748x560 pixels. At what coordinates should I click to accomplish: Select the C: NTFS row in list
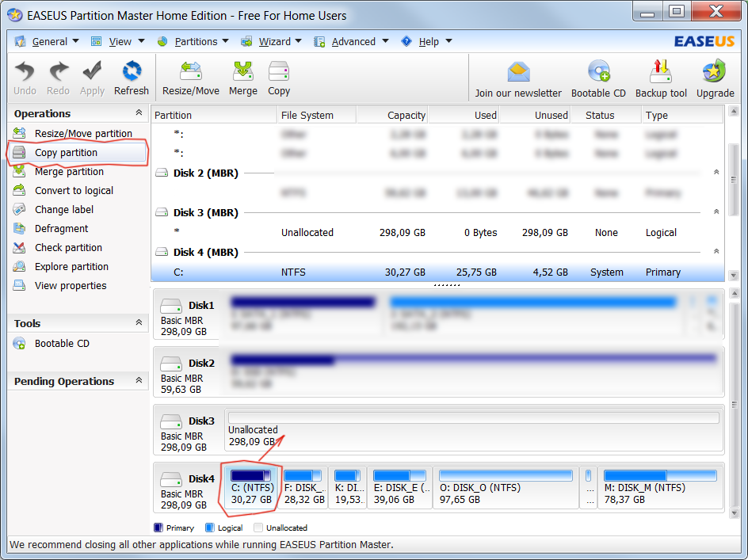coord(437,272)
